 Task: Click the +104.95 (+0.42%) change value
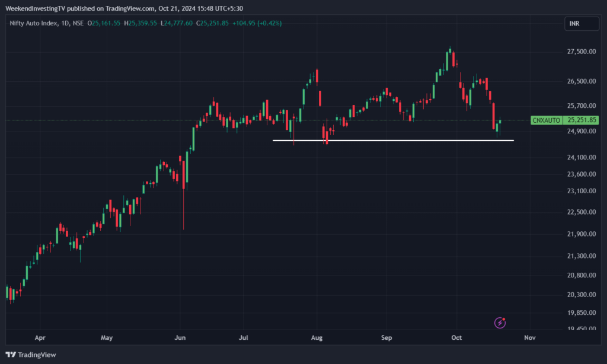pyautogui.click(x=257, y=23)
